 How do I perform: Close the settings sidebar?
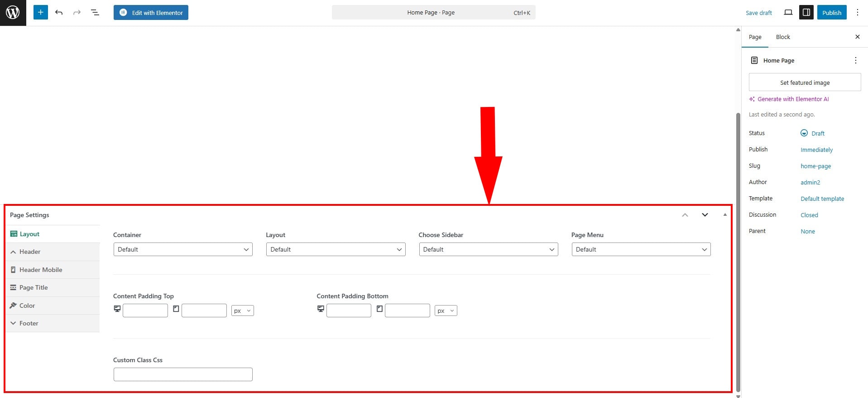tap(857, 37)
